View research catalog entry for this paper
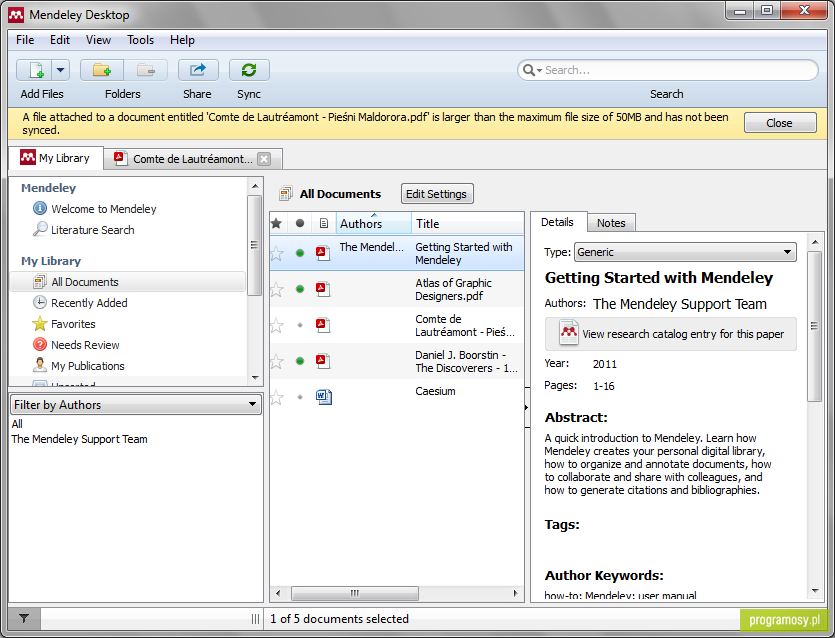Screen dimensions: 835x638 pyautogui.click(x=670, y=334)
